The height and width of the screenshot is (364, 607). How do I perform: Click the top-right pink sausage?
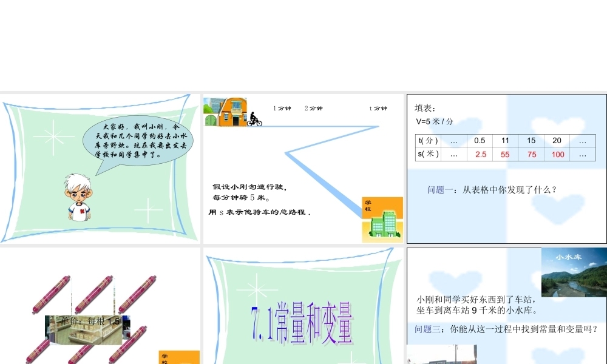click(x=137, y=294)
